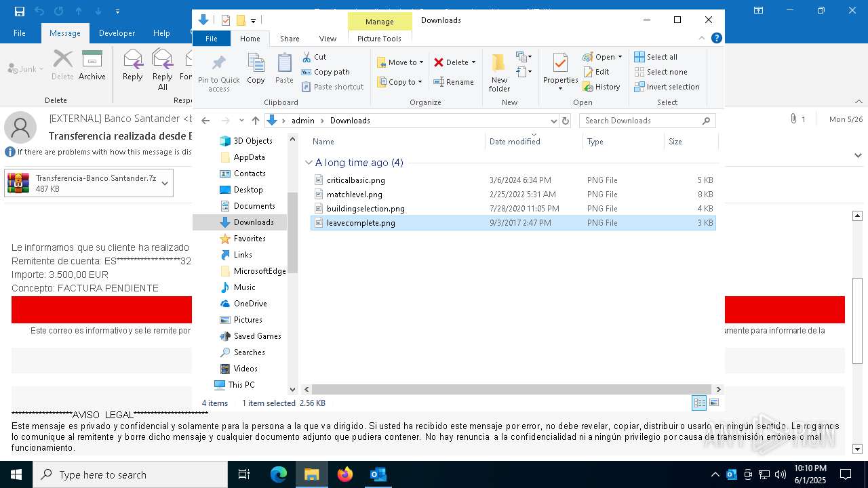Viewport: 868px width, 488px height.
Task: Open Microsoft Edge from taskbar
Action: click(x=279, y=474)
